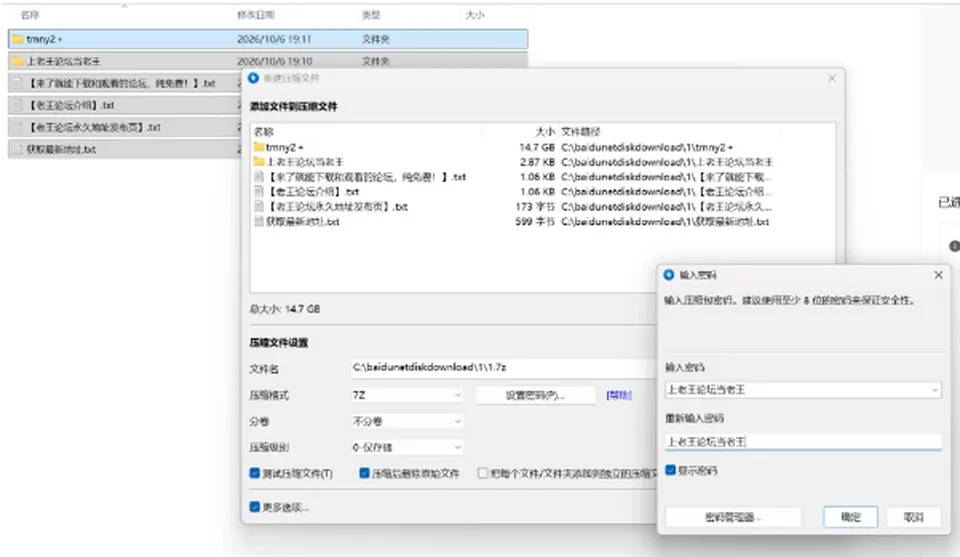Click the 599 字节 size cell
The width and height of the screenshot is (960, 557).
coord(534,222)
